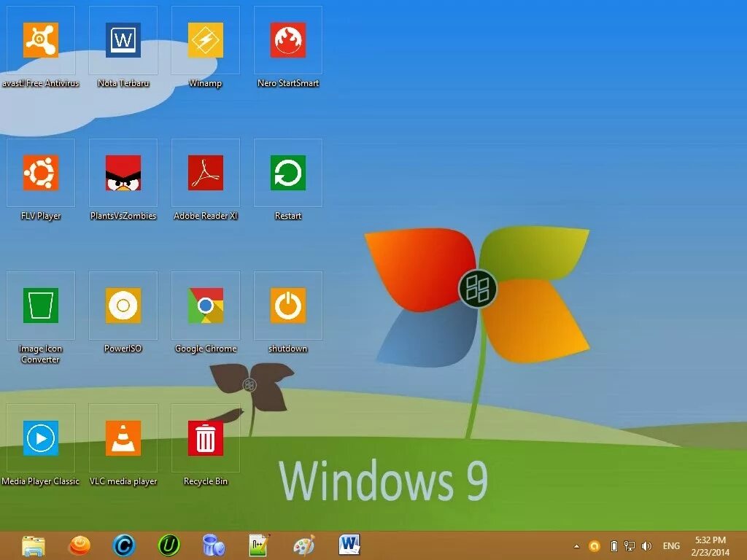Open network status tray icon
747x560 pixels.
coord(630,546)
